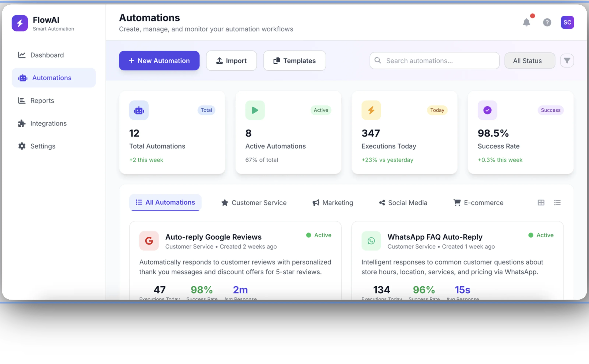This screenshot has width=589, height=364.
Task: Open the notifications bell
Action: coord(527,22)
